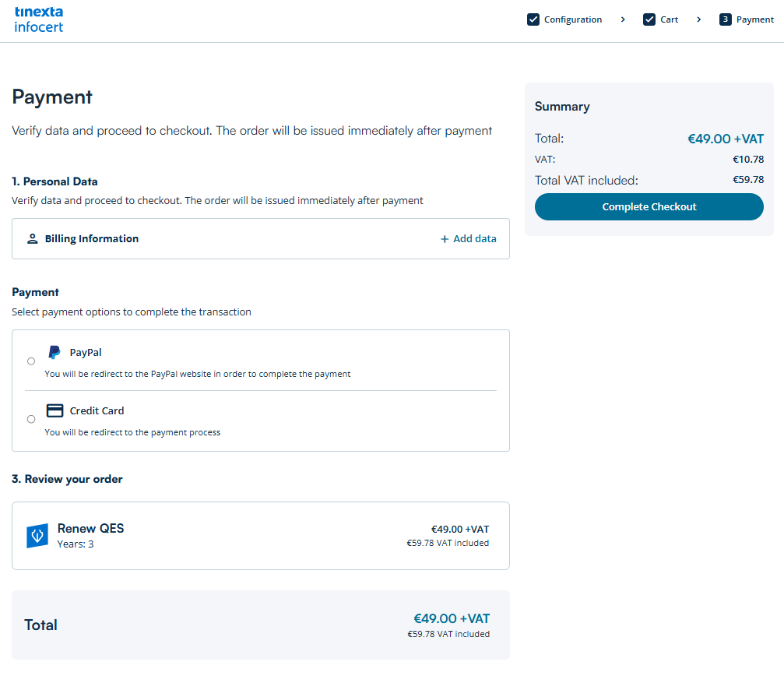Screen dimensions: 784x676
Task: Click the Add data link
Action: pyautogui.click(x=469, y=239)
